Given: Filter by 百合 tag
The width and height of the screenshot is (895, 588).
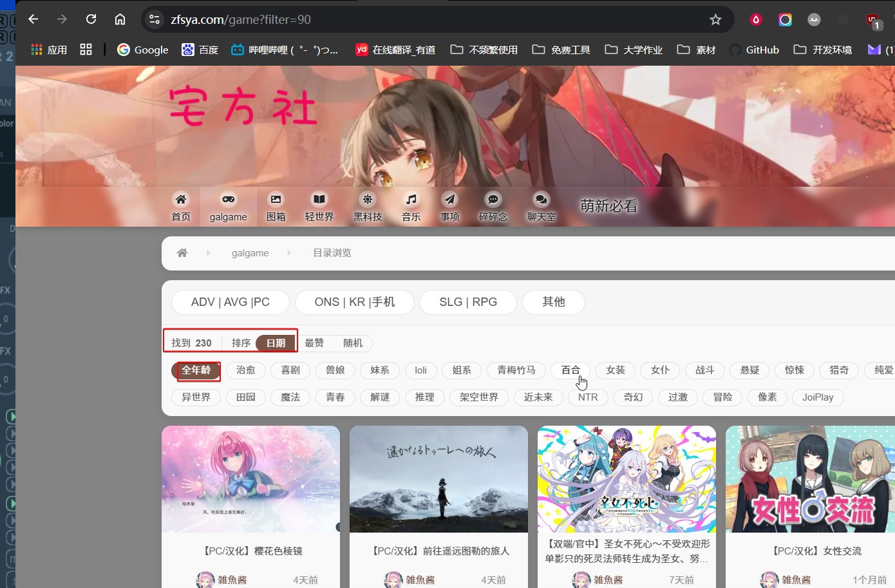Looking at the screenshot, I should click(570, 370).
